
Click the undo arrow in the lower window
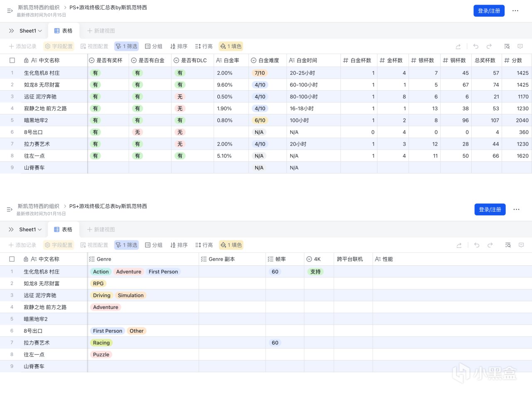click(x=477, y=245)
